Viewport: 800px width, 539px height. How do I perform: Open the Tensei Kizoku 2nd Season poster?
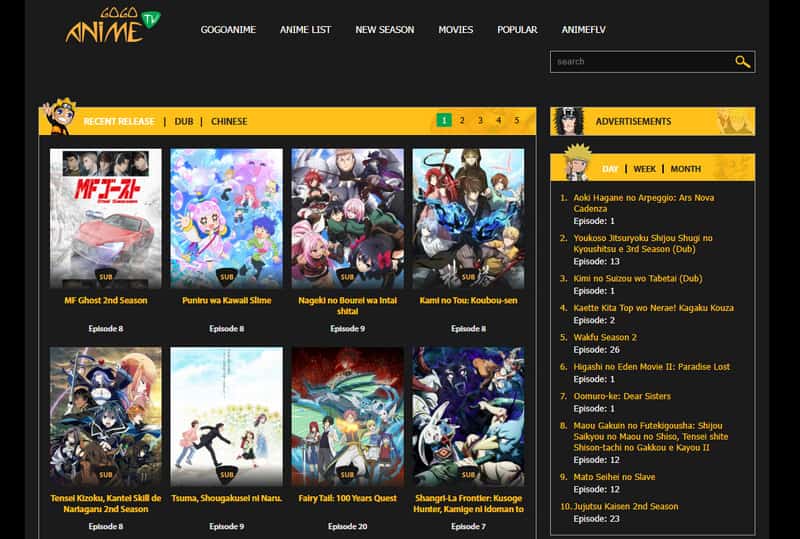point(106,416)
